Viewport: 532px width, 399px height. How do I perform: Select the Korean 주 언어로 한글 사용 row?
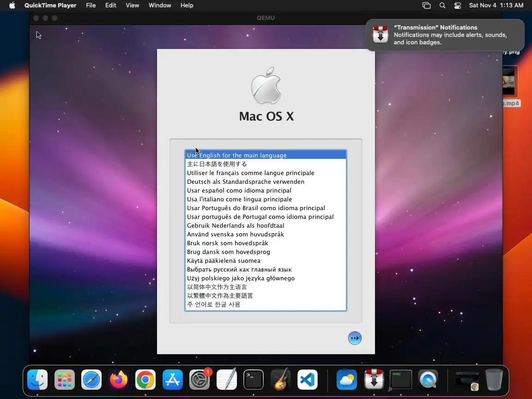click(x=266, y=305)
